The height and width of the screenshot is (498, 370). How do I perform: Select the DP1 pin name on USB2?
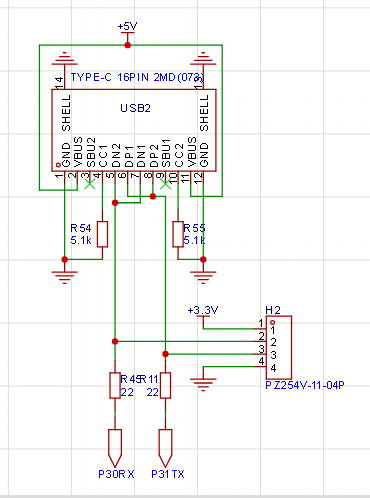pyautogui.click(x=129, y=156)
